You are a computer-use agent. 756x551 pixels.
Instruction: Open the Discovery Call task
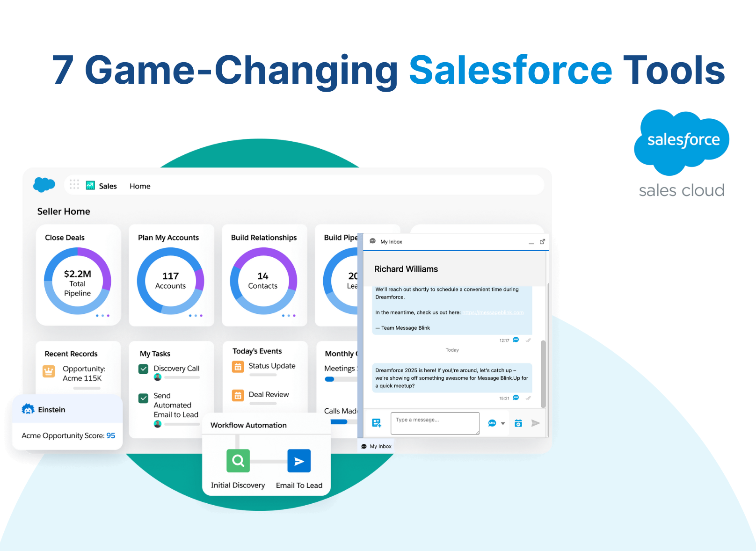click(176, 369)
